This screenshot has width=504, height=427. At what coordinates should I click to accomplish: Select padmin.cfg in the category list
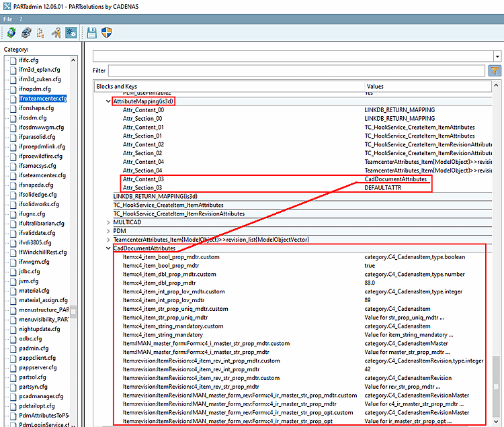click(x=34, y=348)
